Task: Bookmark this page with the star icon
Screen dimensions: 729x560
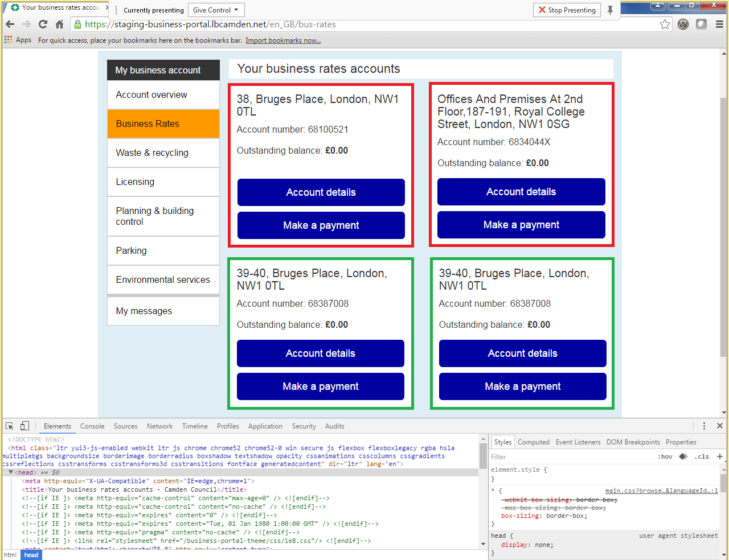Action: pyautogui.click(x=665, y=24)
